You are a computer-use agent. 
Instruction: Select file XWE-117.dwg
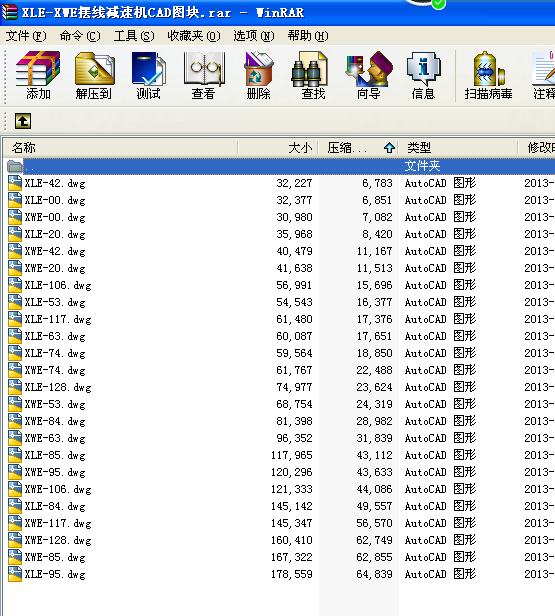58,524
